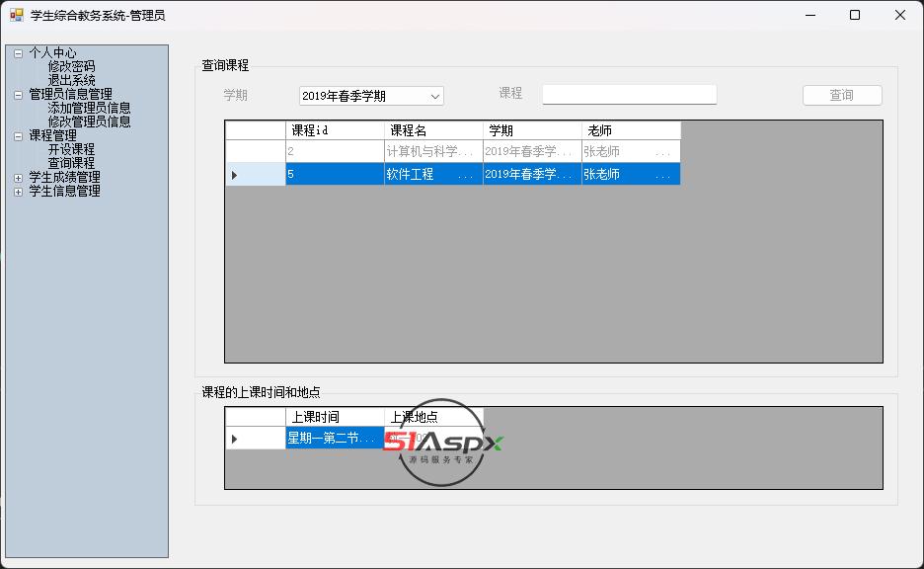Open 添加管理员信息 in the tree
Viewport: 924px width, 569px height.
(89, 108)
